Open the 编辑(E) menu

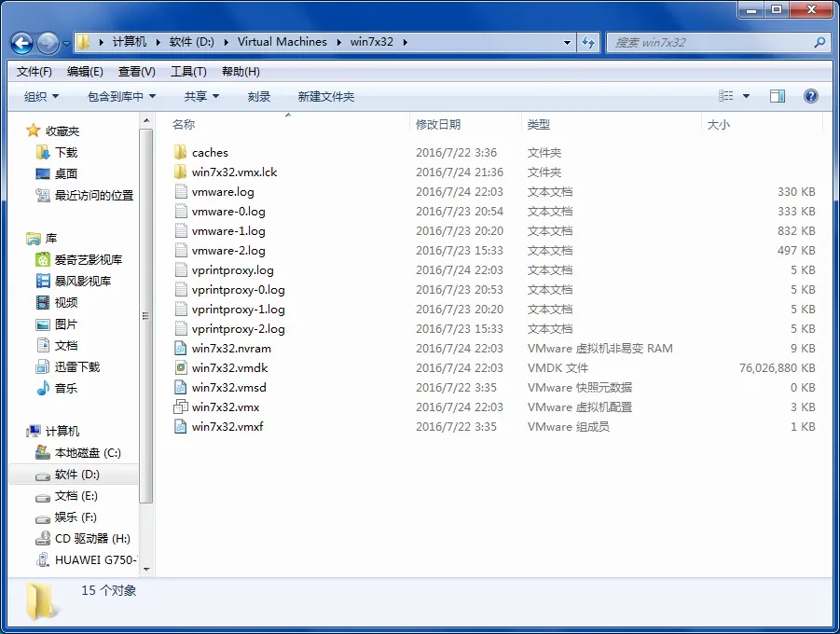pyautogui.click(x=85, y=71)
